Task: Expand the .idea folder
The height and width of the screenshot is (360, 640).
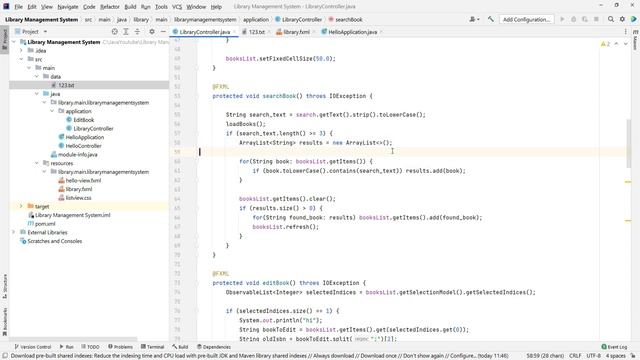Action: click(21, 51)
